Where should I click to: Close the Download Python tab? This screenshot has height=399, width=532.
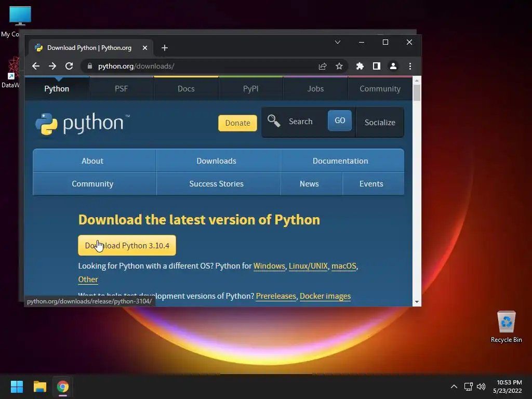(145, 48)
